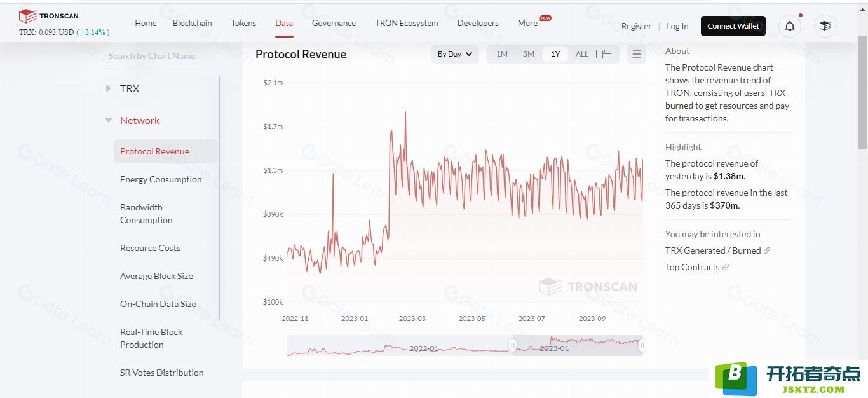Select Protocol Revenue in sidebar
The width and height of the screenshot is (868, 398).
tap(166, 151)
